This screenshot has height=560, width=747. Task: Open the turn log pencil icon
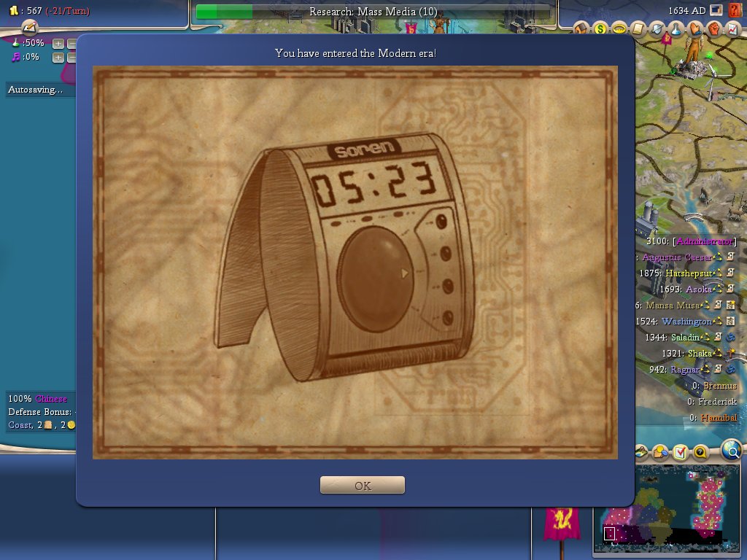point(29,28)
